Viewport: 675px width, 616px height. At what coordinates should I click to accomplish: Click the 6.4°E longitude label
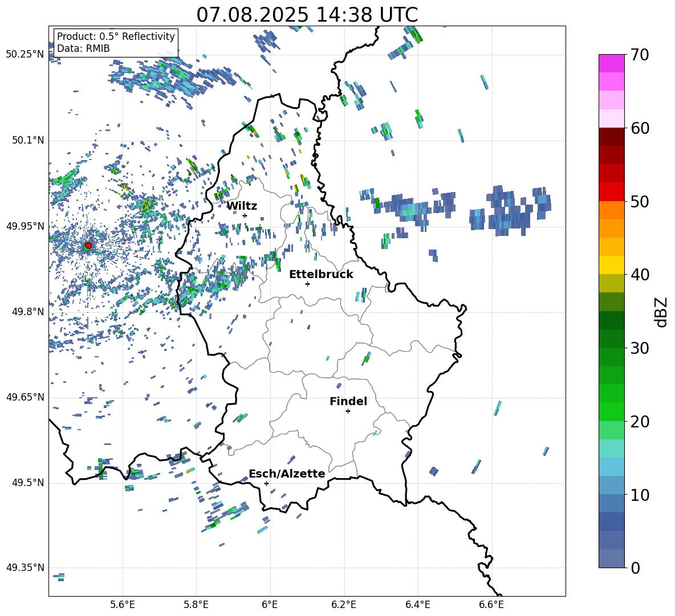tap(417, 605)
